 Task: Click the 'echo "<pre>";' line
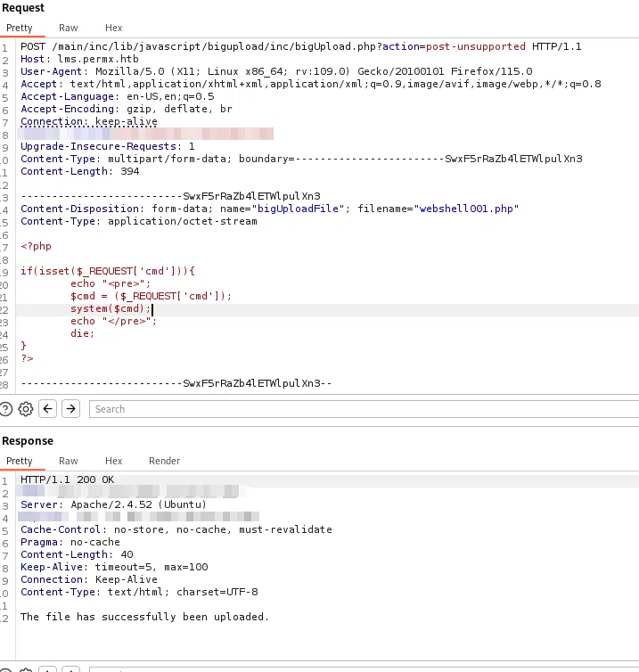[x=111, y=283]
